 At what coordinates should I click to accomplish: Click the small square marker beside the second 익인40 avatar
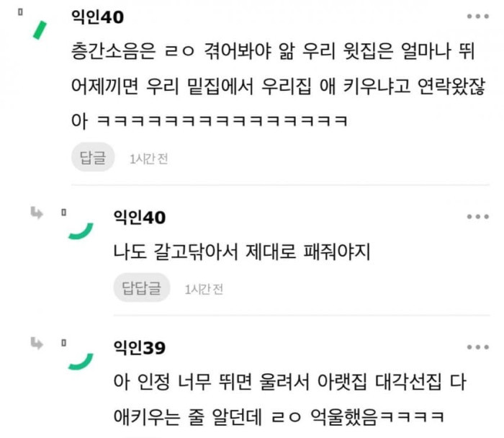click(63, 213)
